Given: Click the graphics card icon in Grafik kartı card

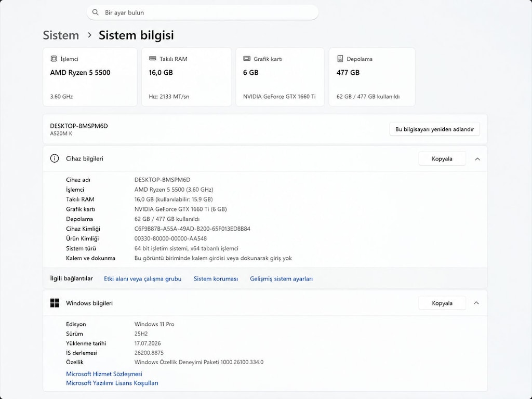Looking at the screenshot, I should click(247, 59).
